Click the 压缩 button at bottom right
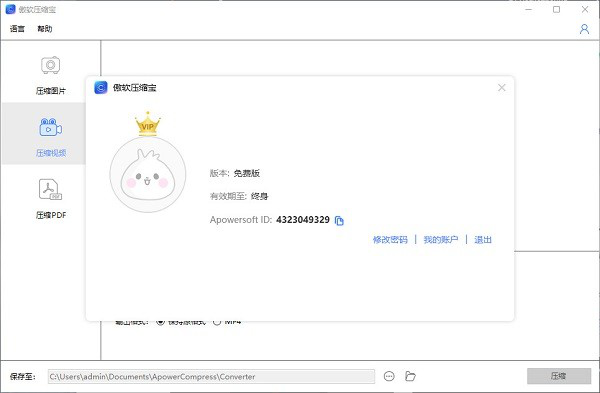 [559, 376]
